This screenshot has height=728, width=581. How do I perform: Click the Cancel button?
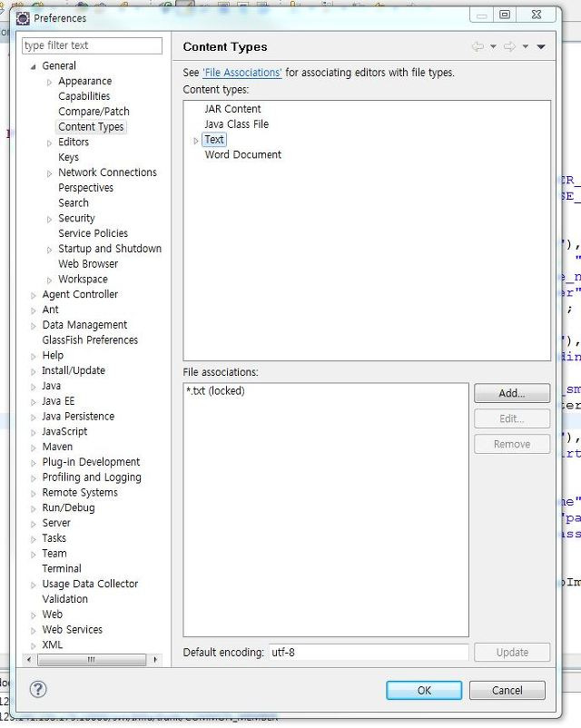pyautogui.click(x=507, y=691)
